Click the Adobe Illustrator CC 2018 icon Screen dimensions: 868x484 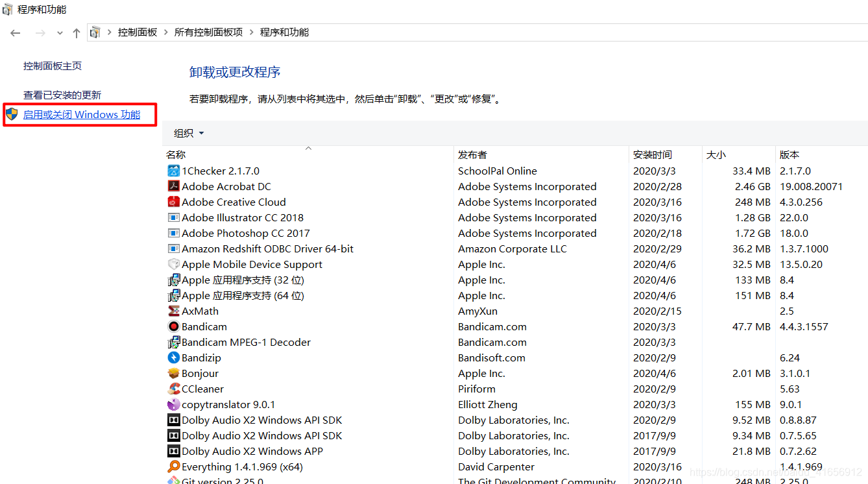[173, 217]
